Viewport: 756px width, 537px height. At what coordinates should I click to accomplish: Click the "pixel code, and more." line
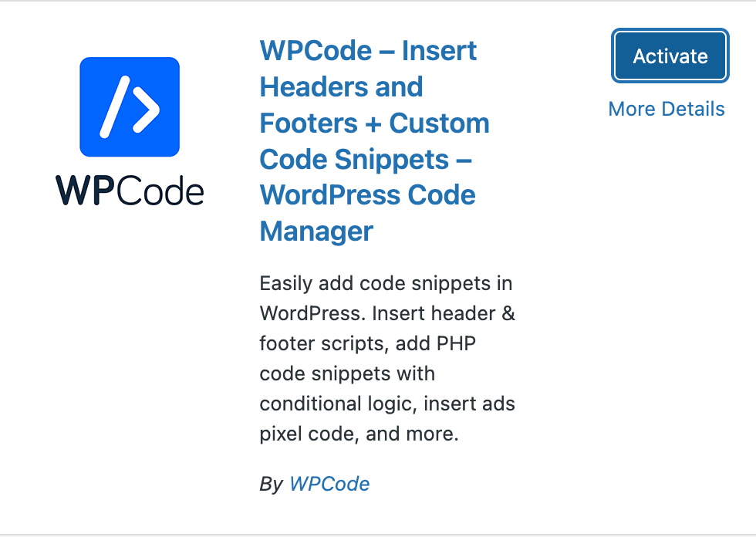point(359,434)
